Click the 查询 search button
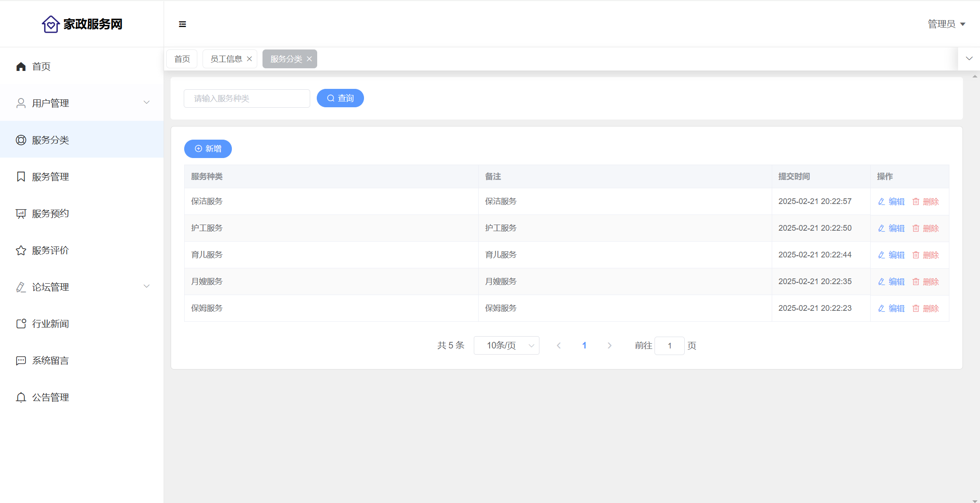The image size is (980, 503). pos(340,98)
